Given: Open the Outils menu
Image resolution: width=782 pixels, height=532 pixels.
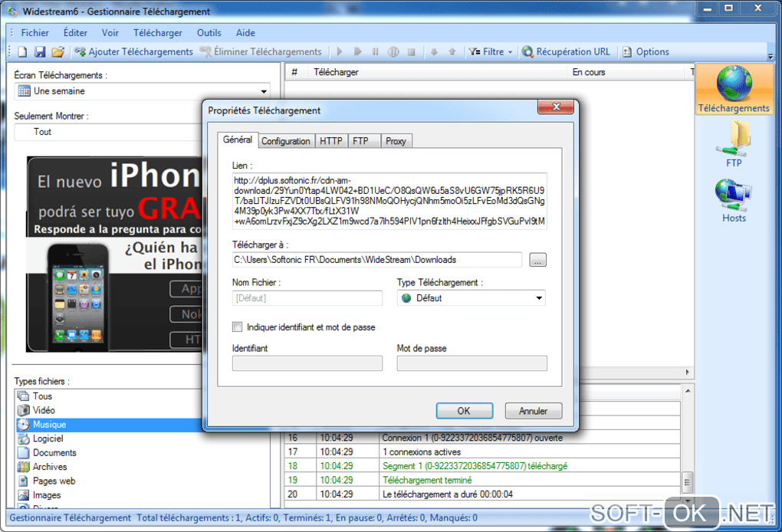Looking at the screenshot, I should (x=209, y=33).
